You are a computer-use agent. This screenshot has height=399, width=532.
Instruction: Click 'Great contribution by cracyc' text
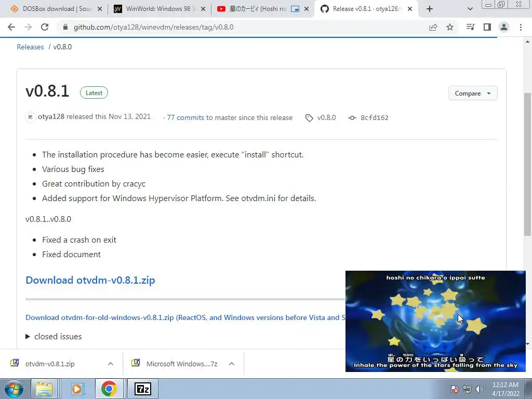coord(94,183)
